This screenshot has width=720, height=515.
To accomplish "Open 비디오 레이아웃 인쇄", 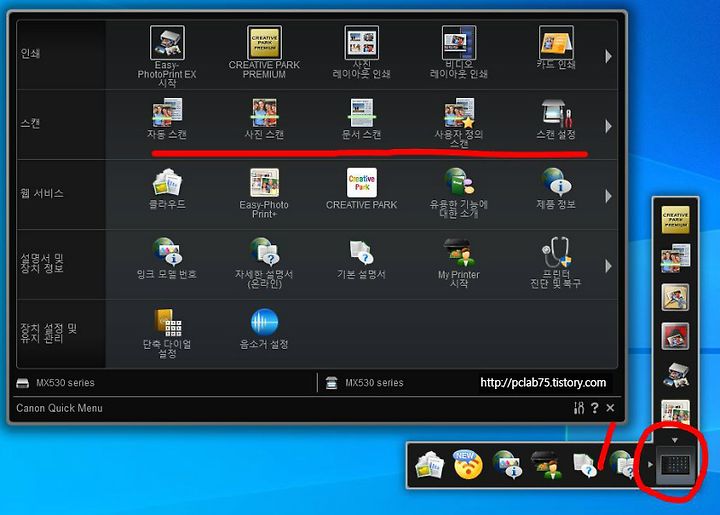I will 459,52.
